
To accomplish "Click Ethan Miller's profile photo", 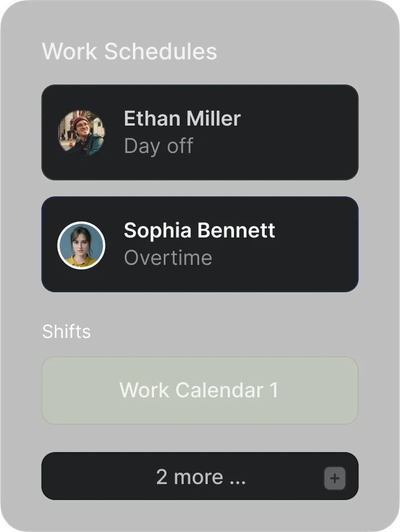I will click(x=82, y=133).
